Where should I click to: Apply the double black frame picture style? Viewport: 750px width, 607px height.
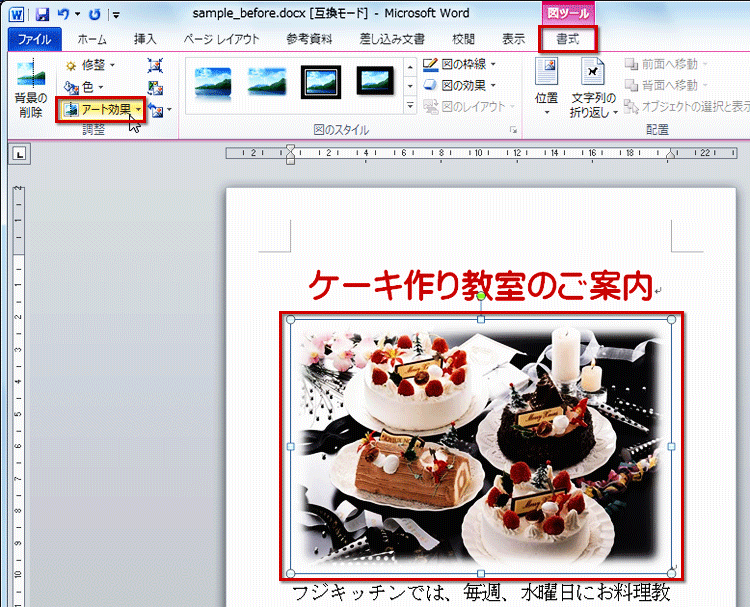tap(321, 82)
